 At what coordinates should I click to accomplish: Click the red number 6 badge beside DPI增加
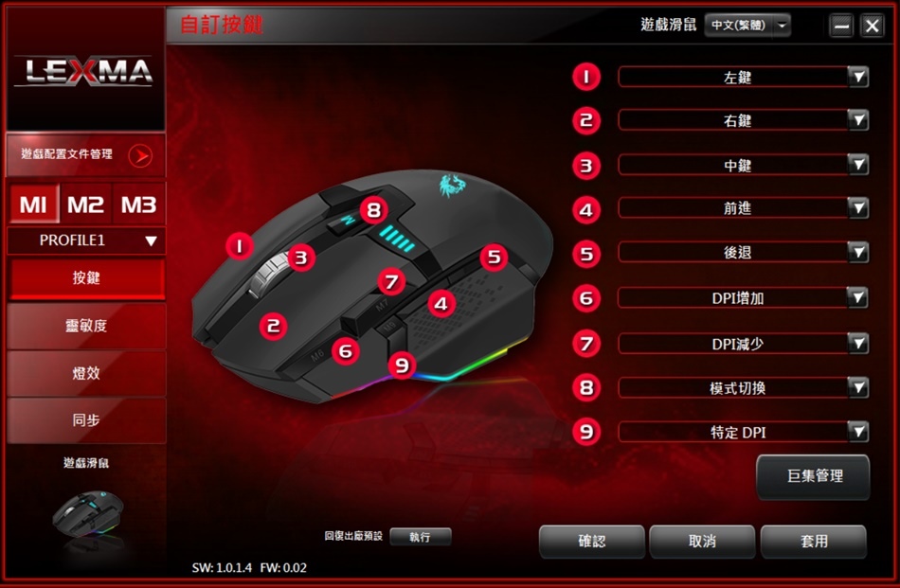click(x=586, y=298)
